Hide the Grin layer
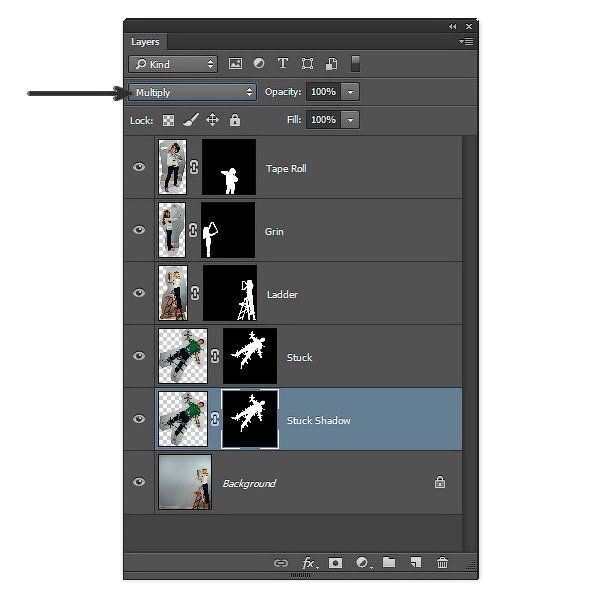600x603 pixels. tap(139, 230)
